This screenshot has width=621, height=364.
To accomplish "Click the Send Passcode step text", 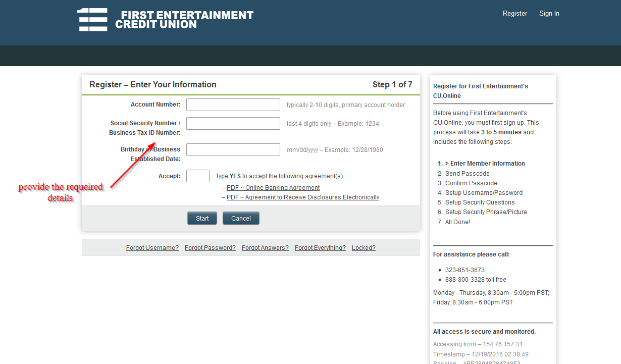I will pos(468,174).
